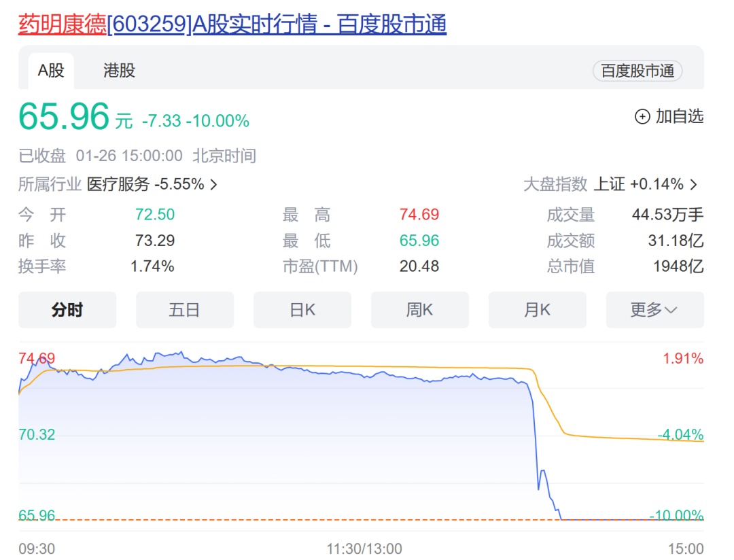This screenshot has height=560, width=734.
Task: Click the 11:30/13:00 time axis label
Action: coord(364,548)
